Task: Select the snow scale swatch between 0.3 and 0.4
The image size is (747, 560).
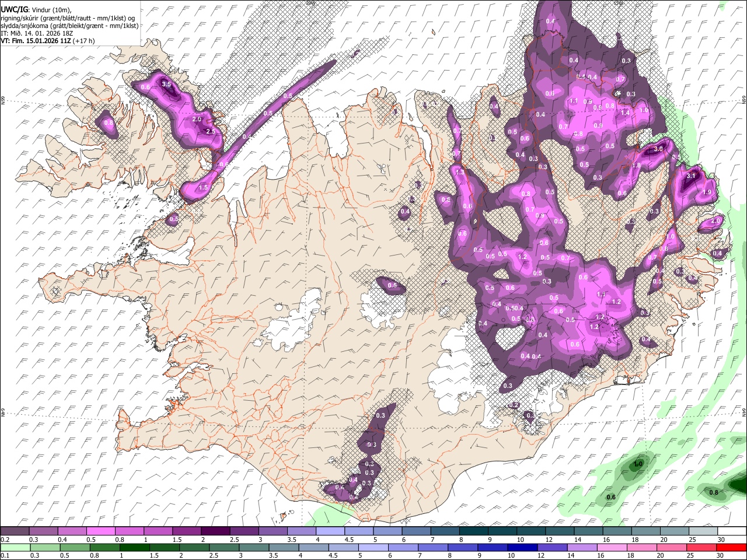Action: click(43, 531)
